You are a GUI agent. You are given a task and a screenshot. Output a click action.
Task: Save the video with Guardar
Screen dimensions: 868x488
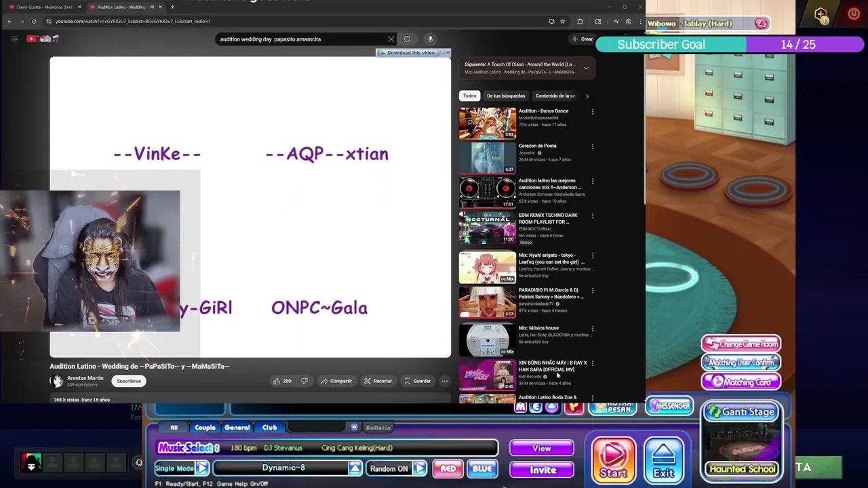(x=417, y=381)
